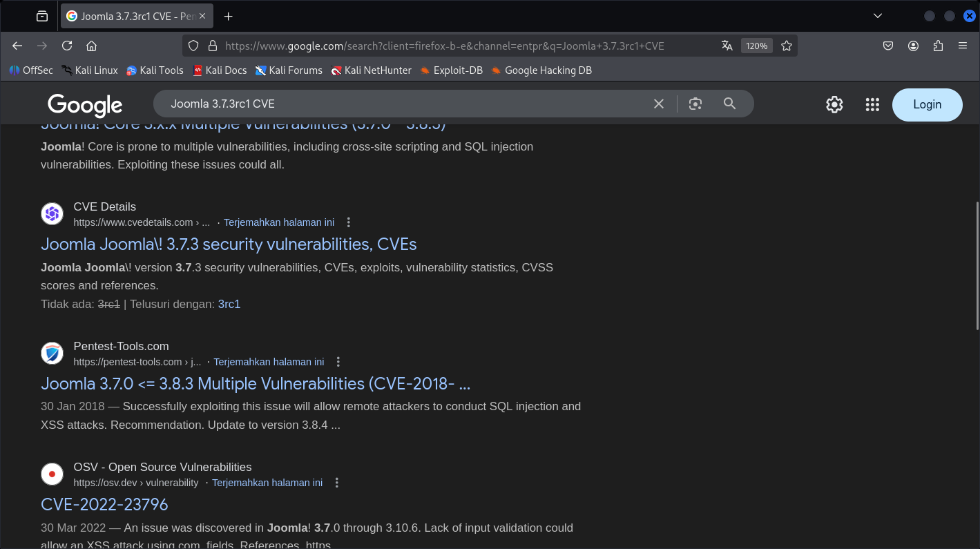Go to Google home via logo
980x549 pixels.
(85, 105)
